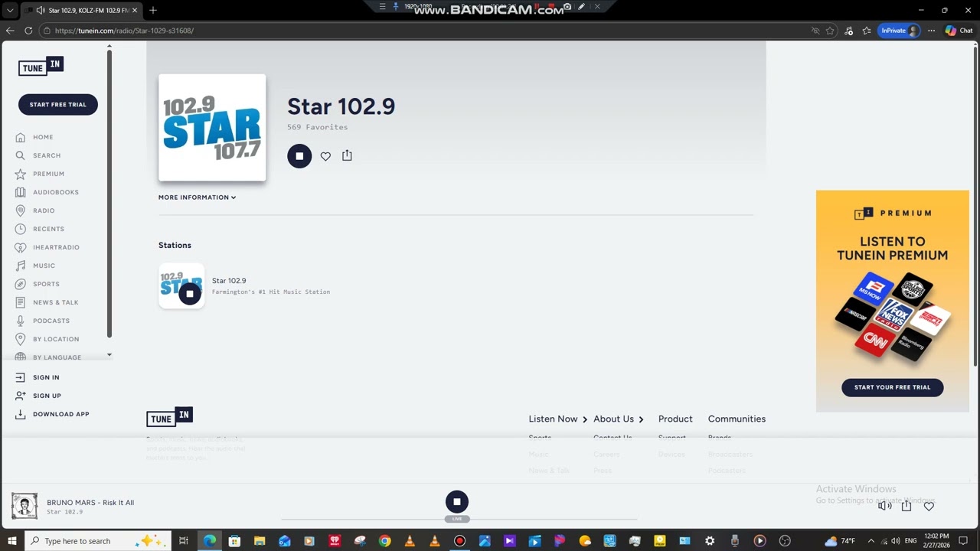Click the browser back arrow
The width and height of the screenshot is (980, 551).
tap(9, 31)
